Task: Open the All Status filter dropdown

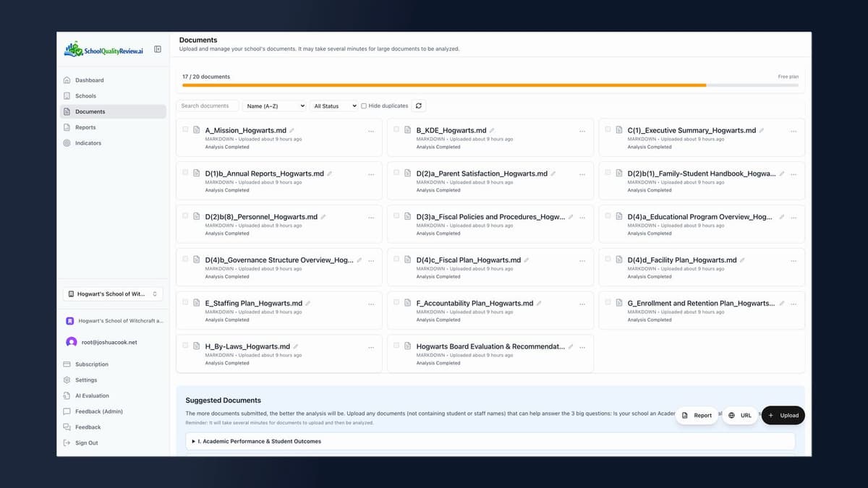Action: (333, 106)
